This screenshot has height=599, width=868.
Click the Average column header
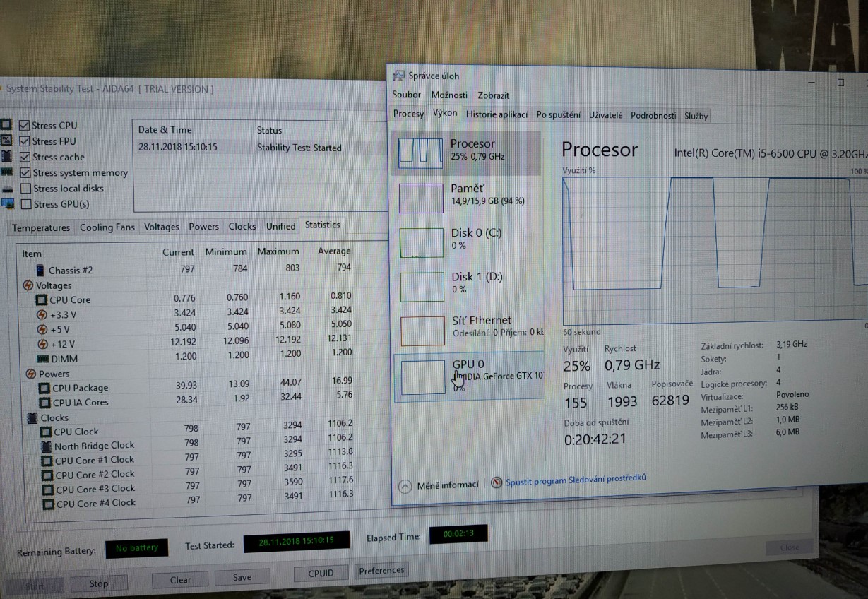[x=334, y=251]
